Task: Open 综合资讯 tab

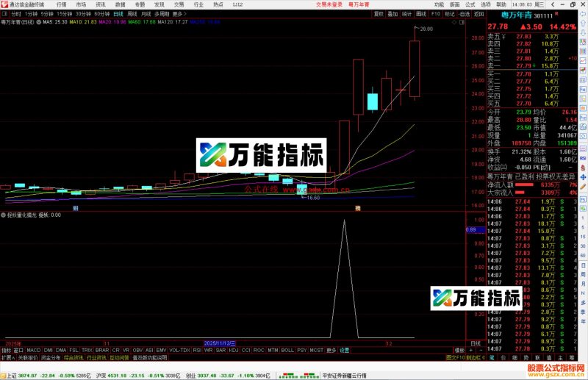Action: pos(73,357)
